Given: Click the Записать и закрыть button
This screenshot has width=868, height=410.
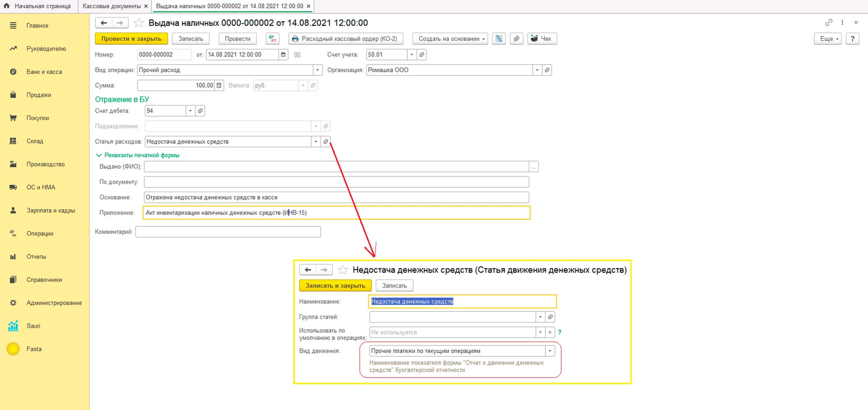Looking at the screenshot, I should (335, 285).
